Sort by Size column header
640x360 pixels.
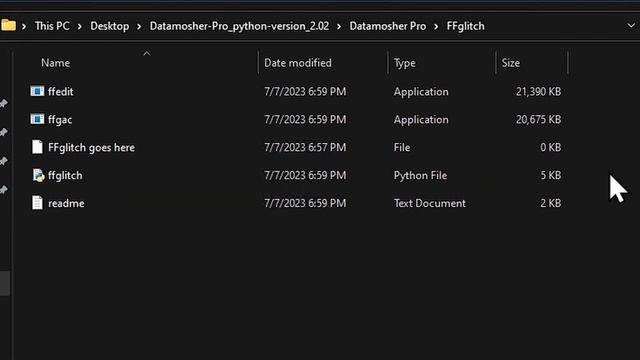tap(511, 63)
